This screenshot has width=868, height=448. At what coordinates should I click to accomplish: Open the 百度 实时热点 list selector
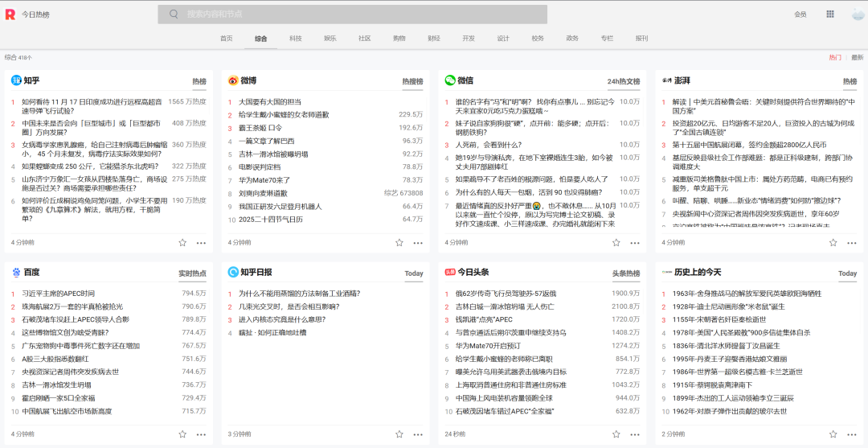click(x=192, y=273)
